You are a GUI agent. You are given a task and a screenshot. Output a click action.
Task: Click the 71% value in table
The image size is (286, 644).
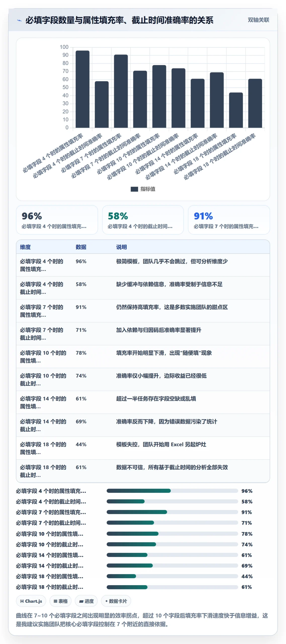pyautogui.click(x=81, y=330)
